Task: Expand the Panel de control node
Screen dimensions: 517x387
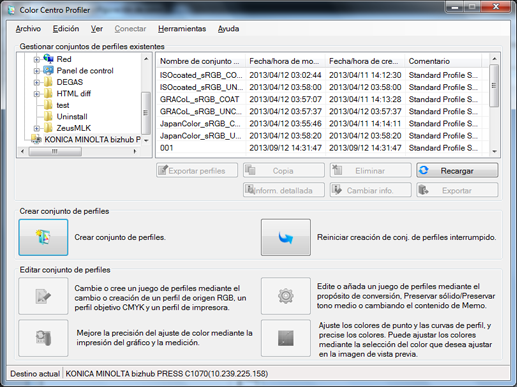Action: pos(36,71)
